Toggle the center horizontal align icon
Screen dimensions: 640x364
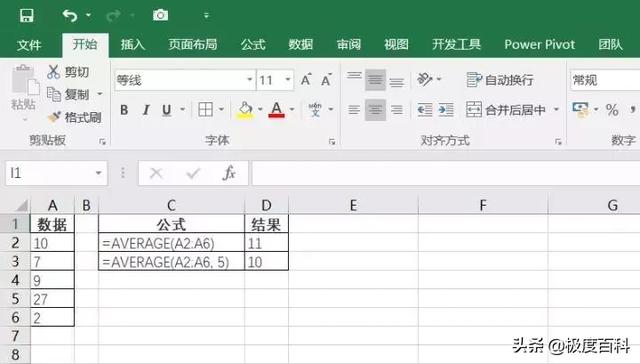click(375, 110)
